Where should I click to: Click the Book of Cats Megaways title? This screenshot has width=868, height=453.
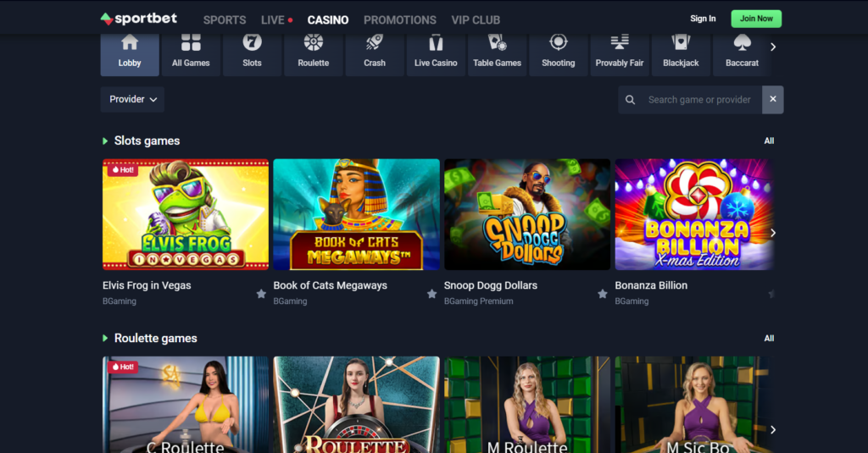(330, 285)
